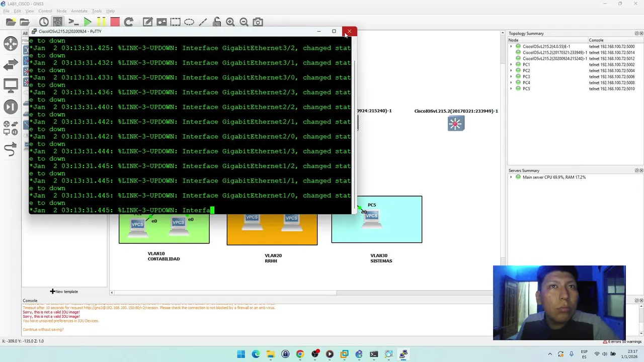Screen dimensions: 644x362
Task: Click the Zoom in magnifier icon
Action: [230, 22]
